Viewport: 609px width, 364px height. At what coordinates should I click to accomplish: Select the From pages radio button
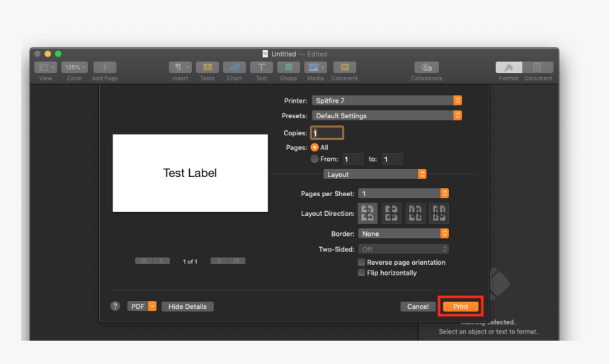(314, 159)
